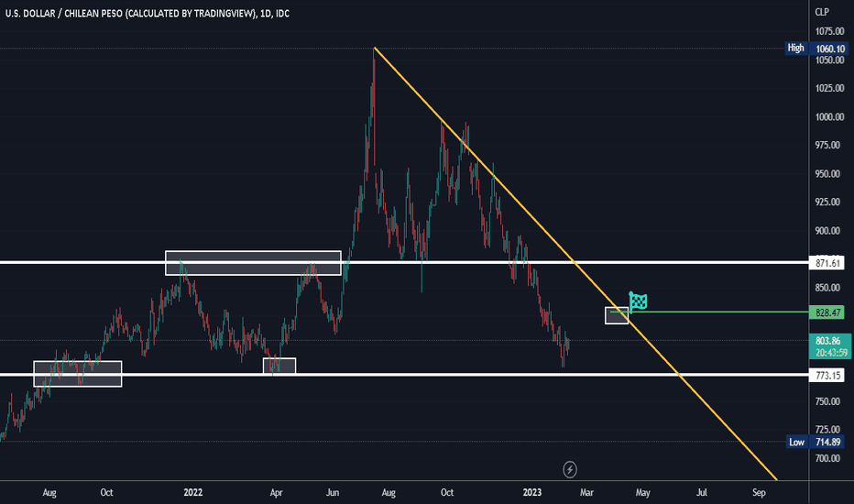
Task: Click the 2022 label on time axis
Action: [192, 493]
